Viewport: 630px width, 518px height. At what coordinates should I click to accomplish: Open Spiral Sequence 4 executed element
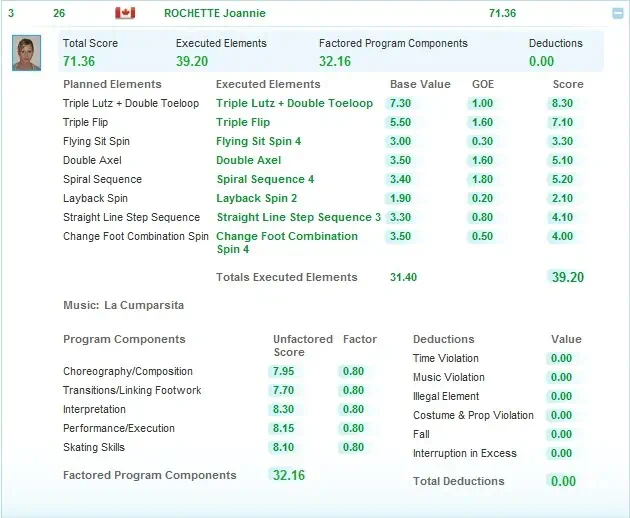tap(265, 179)
